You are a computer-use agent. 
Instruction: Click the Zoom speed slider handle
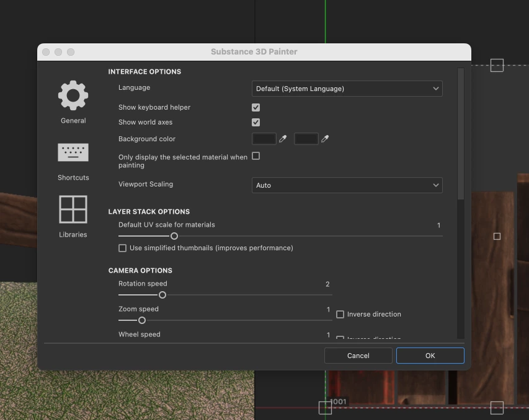pos(142,320)
